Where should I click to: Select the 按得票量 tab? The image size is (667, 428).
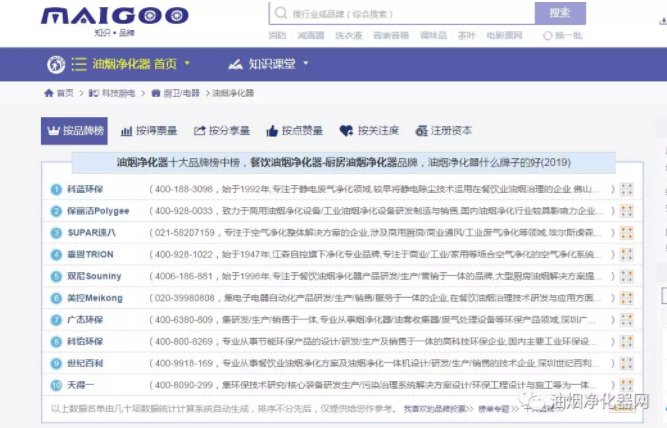(149, 131)
